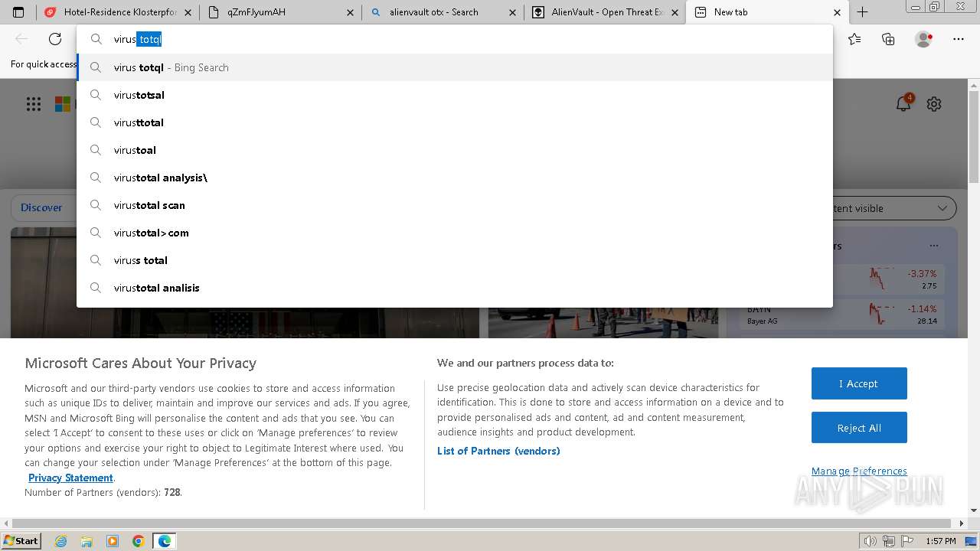Pick the 'virustotal>com' suggestion
This screenshot has height=551, width=980.
point(455,233)
